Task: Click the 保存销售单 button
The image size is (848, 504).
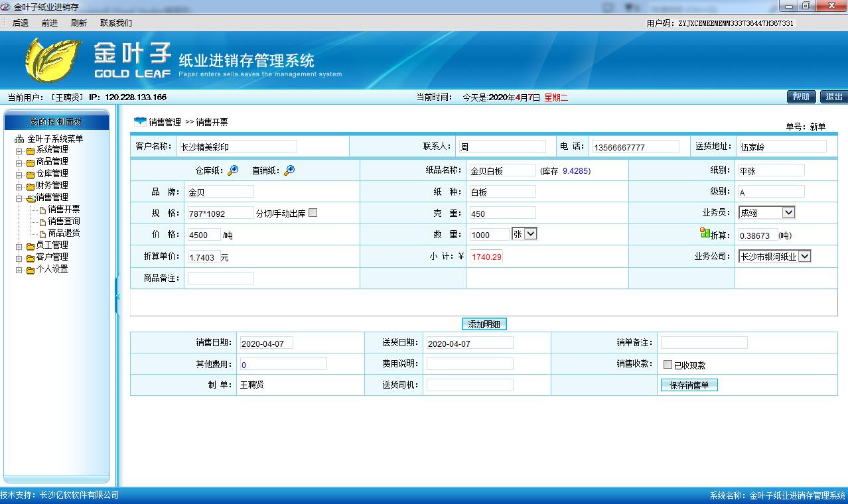Action: pos(689,385)
